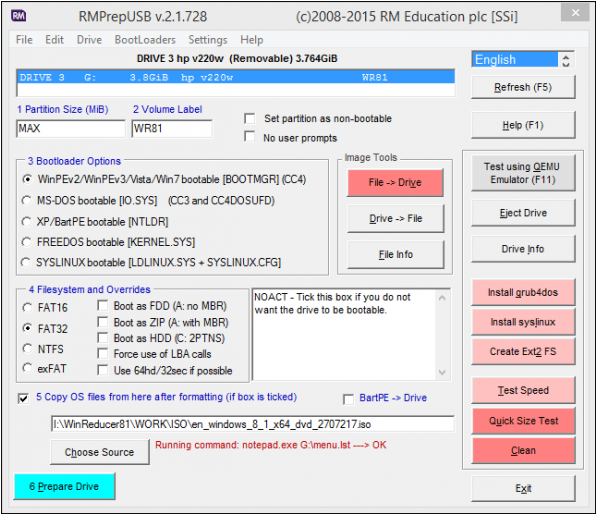Viewport: 597px width, 515px height.
Task: Click the Exit button
Action: [523, 488]
